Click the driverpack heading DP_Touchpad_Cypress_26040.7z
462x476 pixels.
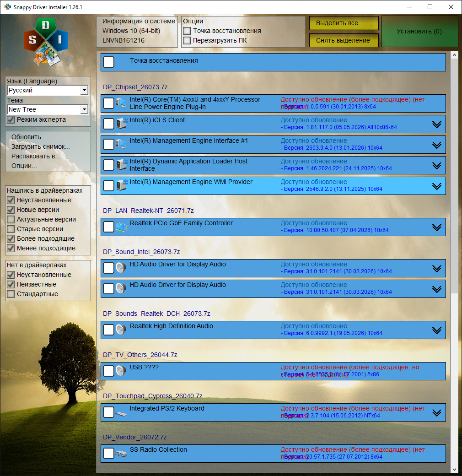153,396
